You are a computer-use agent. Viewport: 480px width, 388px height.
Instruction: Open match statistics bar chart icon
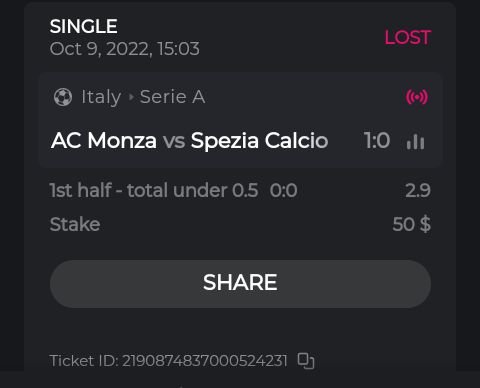[415, 141]
